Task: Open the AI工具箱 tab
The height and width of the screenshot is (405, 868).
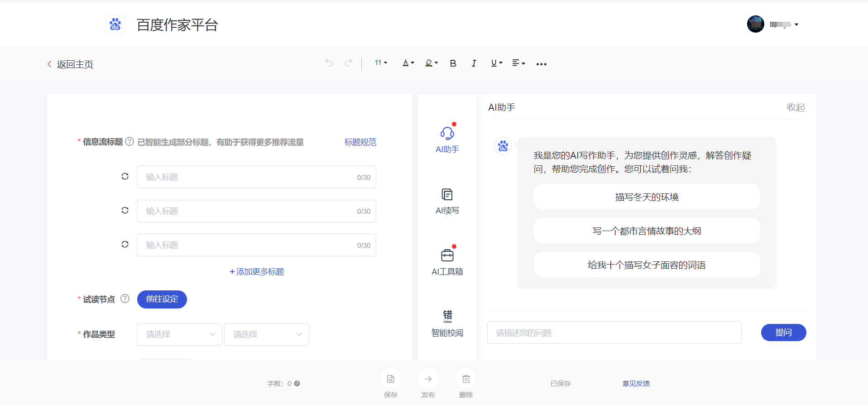Action: coord(447,263)
